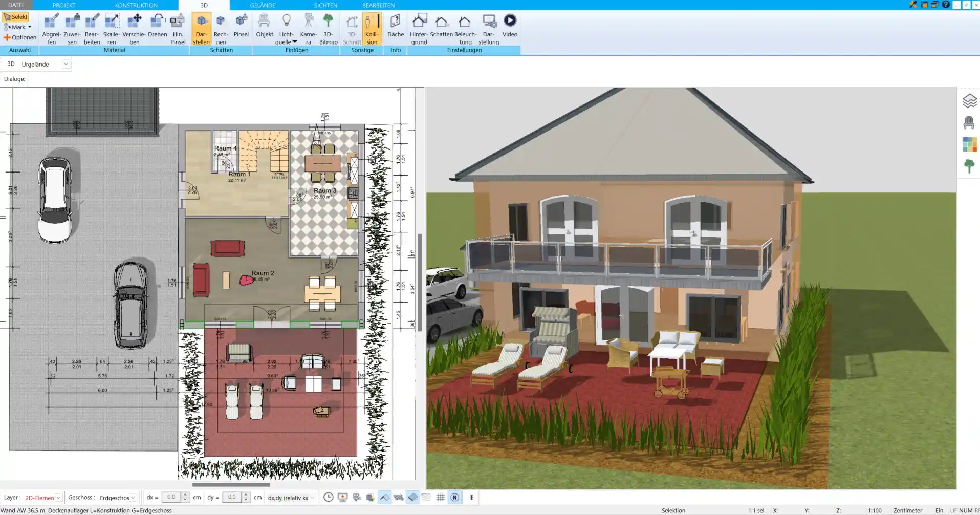Decrease the dy value with stepper
Screen dimensions: 980x515
click(246, 500)
